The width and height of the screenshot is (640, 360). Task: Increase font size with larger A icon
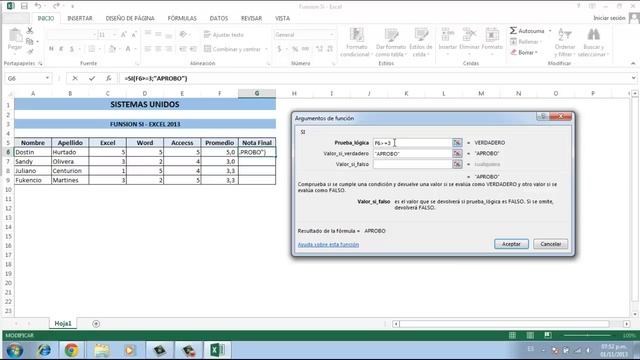pos(124,35)
